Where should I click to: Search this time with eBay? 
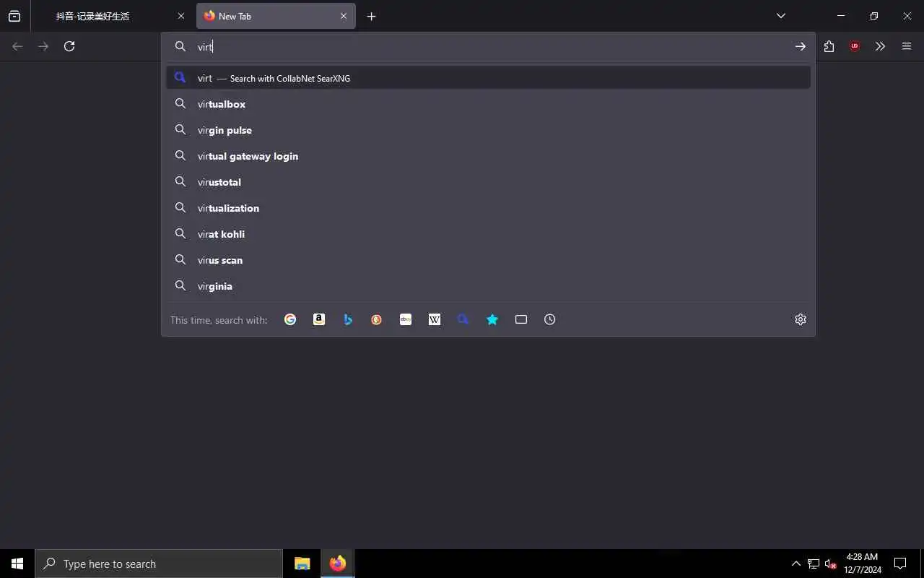406,319
